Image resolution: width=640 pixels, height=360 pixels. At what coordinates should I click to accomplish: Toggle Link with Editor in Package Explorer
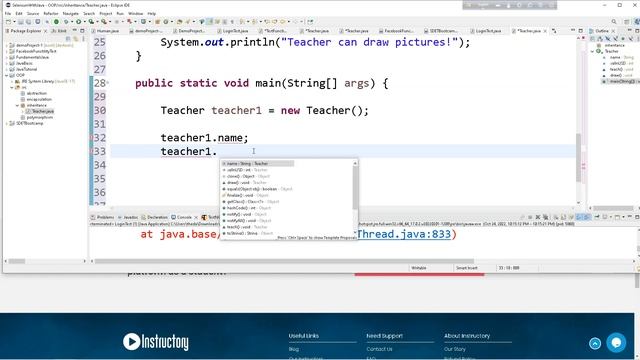[x=76, y=38]
